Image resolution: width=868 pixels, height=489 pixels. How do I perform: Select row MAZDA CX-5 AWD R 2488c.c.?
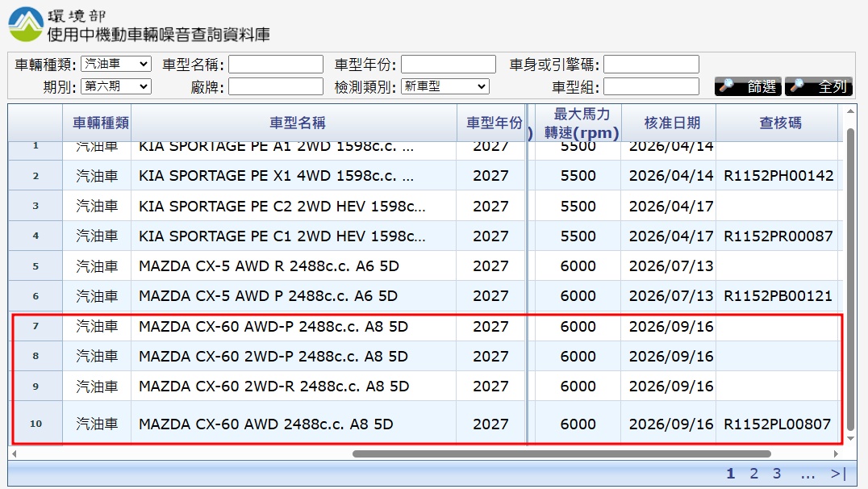(x=425, y=265)
